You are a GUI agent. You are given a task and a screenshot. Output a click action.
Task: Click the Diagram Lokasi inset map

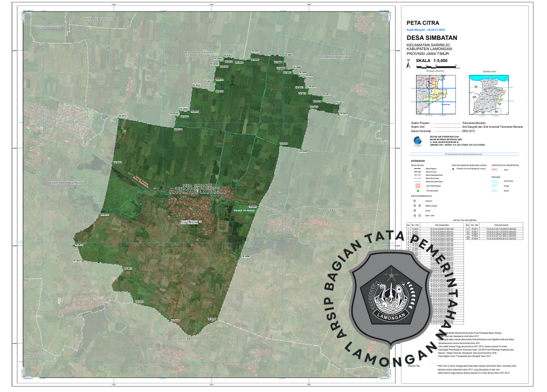(x=489, y=94)
